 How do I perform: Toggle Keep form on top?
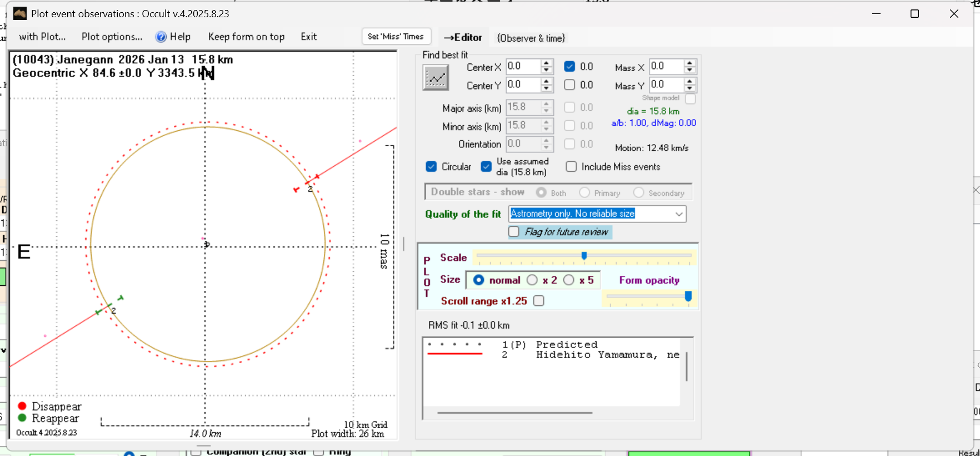246,37
